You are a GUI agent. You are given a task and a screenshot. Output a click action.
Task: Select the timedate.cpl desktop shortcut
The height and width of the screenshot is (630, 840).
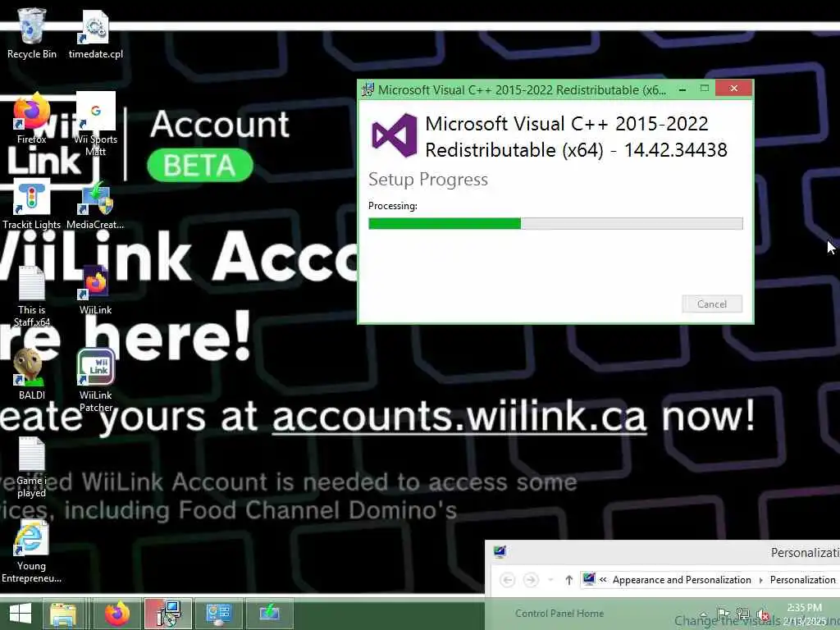[x=95, y=34]
